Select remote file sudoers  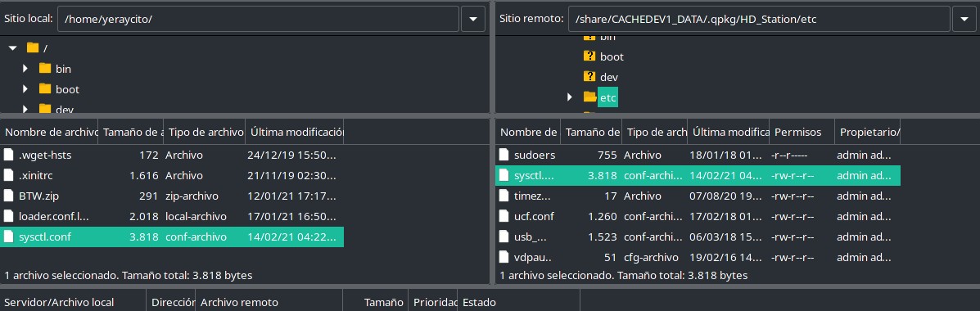[698, 155]
